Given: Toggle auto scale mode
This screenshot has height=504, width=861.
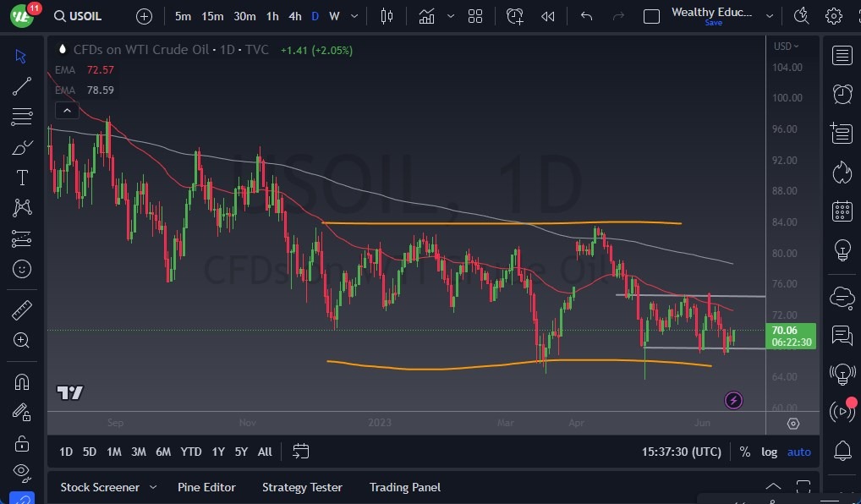Looking at the screenshot, I should tap(799, 452).
